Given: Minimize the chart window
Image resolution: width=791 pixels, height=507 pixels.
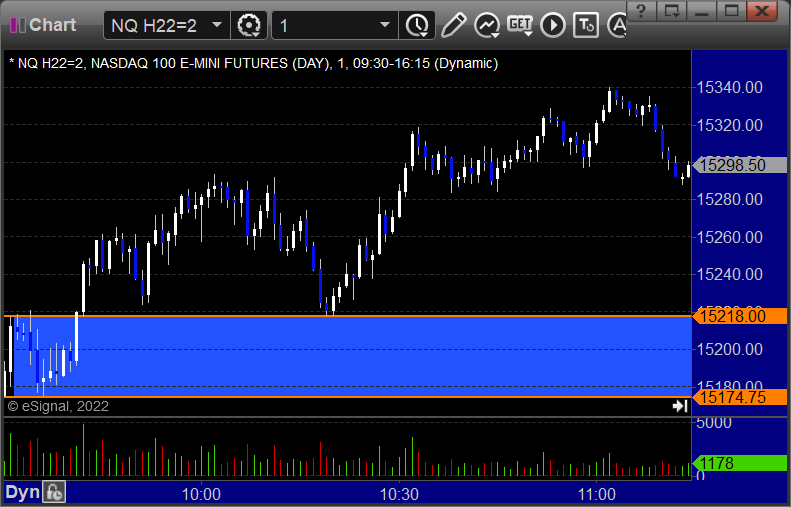Looking at the screenshot, I should 702,11.
